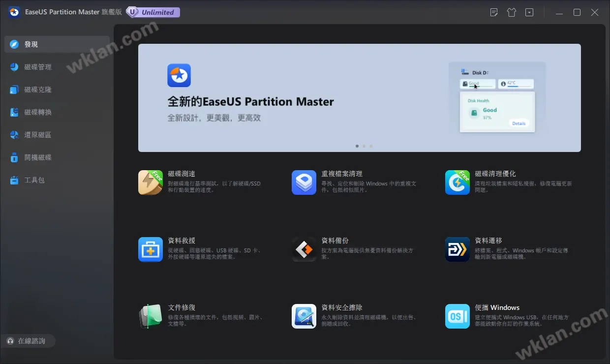Click the 資料安全擦除 title text
The width and height of the screenshot is (610, 364).
[x=342, y=307]
